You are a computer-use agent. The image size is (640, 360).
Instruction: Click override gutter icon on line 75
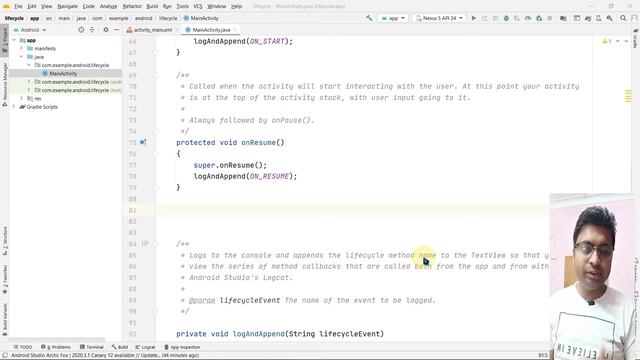(143, 142)
